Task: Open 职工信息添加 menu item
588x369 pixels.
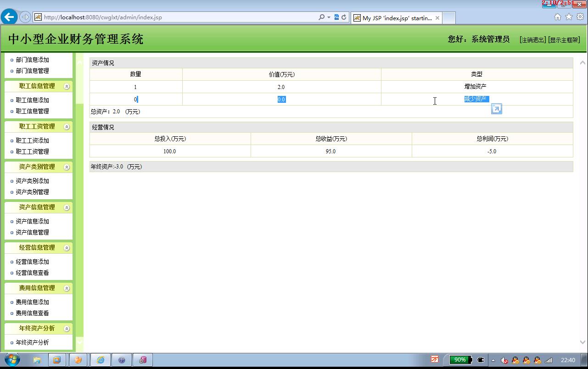Action: (32, 100)
